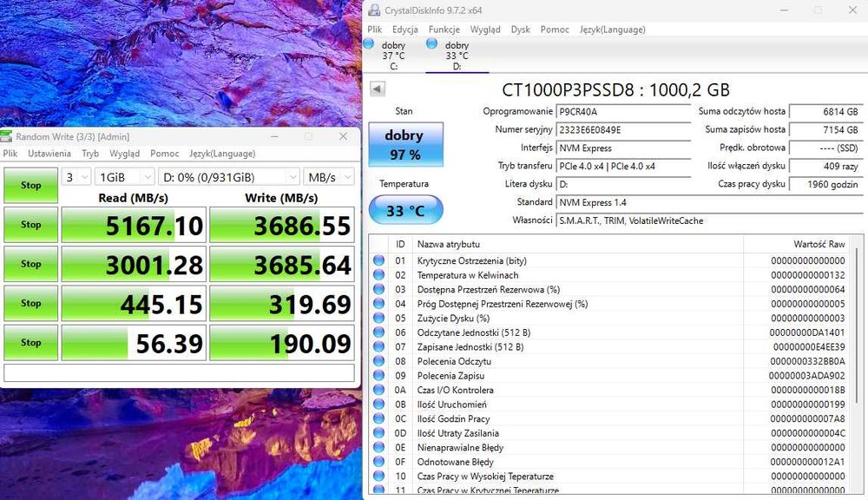Click Stop button in the 56.39 row
This screenshot has width=868, height=500.
(31, 342)
